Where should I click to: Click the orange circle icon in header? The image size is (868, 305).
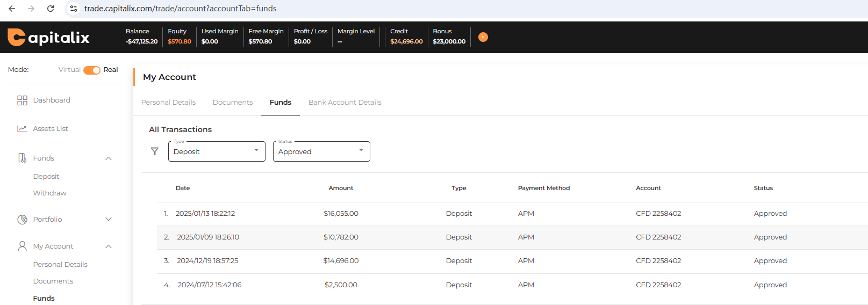[x=483, y=37]
